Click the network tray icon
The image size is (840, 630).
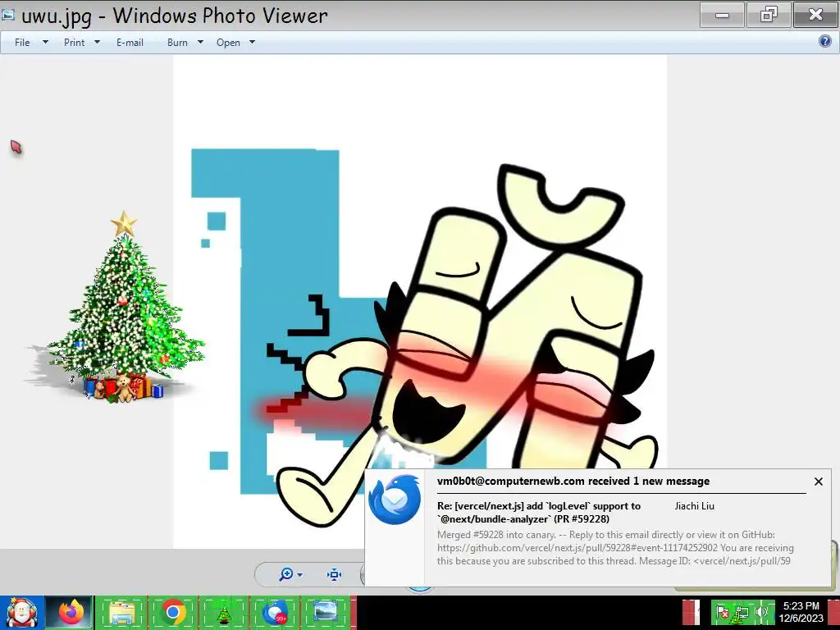click(x=742, y=612)
